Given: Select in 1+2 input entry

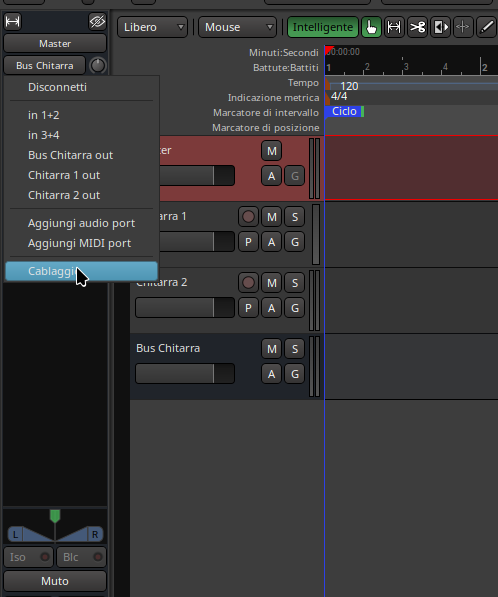Looking at the screenshot, I should 81,115.
